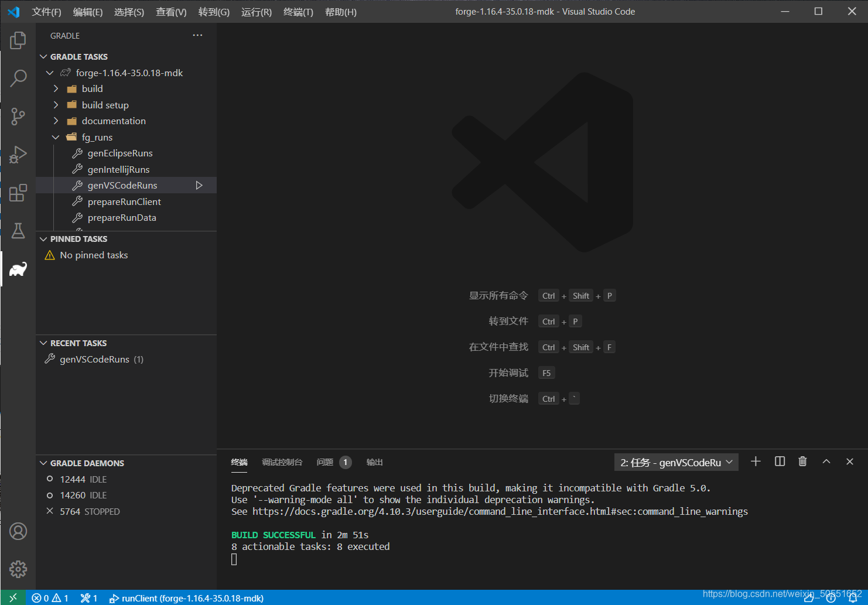Open the Explorer view in activity bar

[x=18, y=40]
